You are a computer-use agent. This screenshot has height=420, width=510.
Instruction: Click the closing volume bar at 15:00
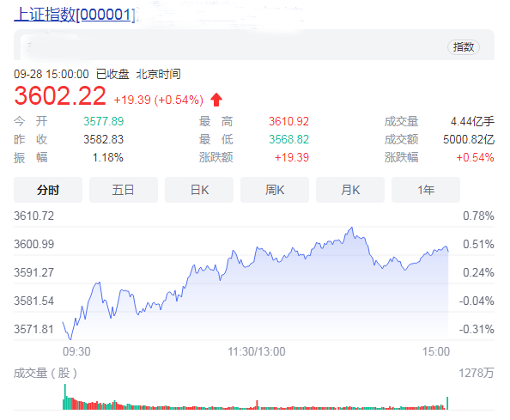[x=447, y=403]
